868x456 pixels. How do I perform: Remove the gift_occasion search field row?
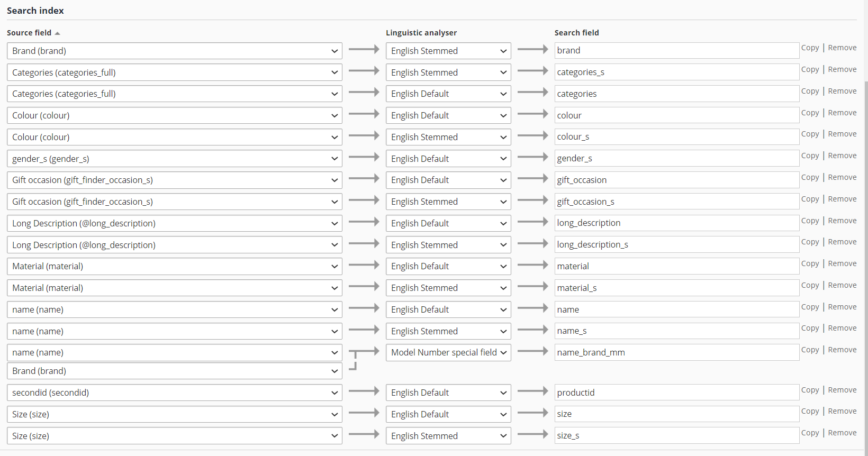pyautogui.click(x=842, y=177)
